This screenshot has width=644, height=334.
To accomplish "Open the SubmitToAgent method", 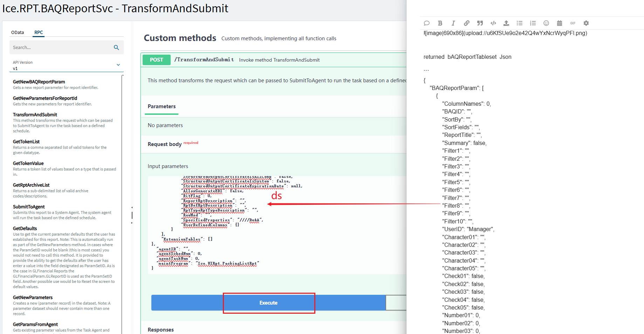I will [x=29, y=207].
